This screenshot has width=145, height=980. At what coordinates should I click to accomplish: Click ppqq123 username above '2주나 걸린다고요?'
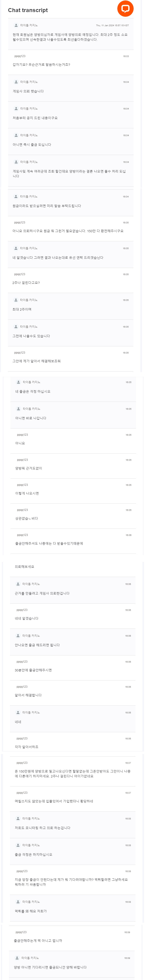click(20, 274)
